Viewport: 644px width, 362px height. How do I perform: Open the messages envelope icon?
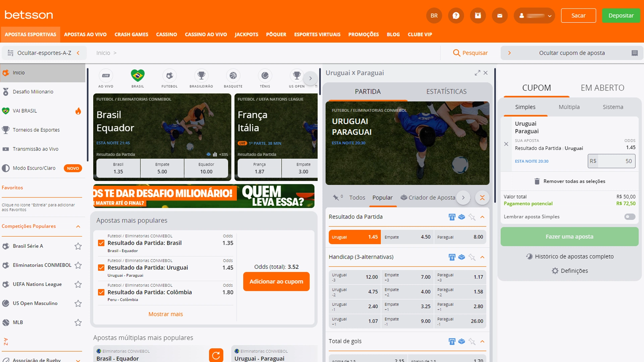[x=499, y=15]
